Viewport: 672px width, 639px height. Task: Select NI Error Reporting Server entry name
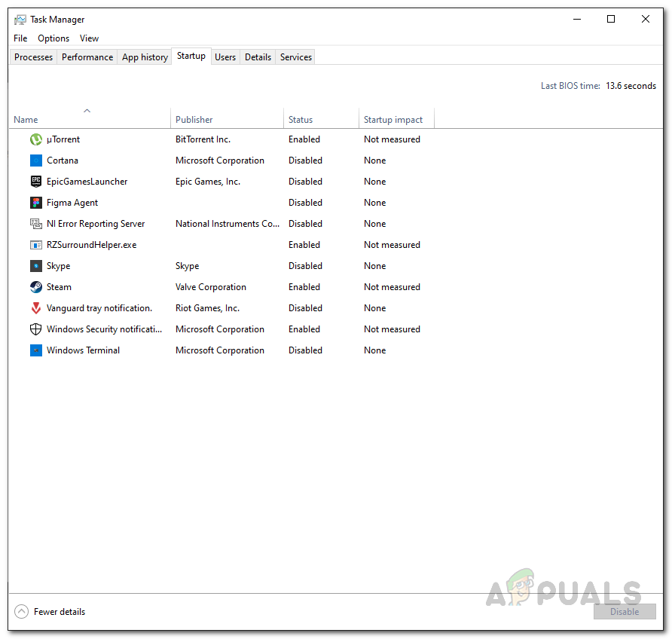click(96, 223)
